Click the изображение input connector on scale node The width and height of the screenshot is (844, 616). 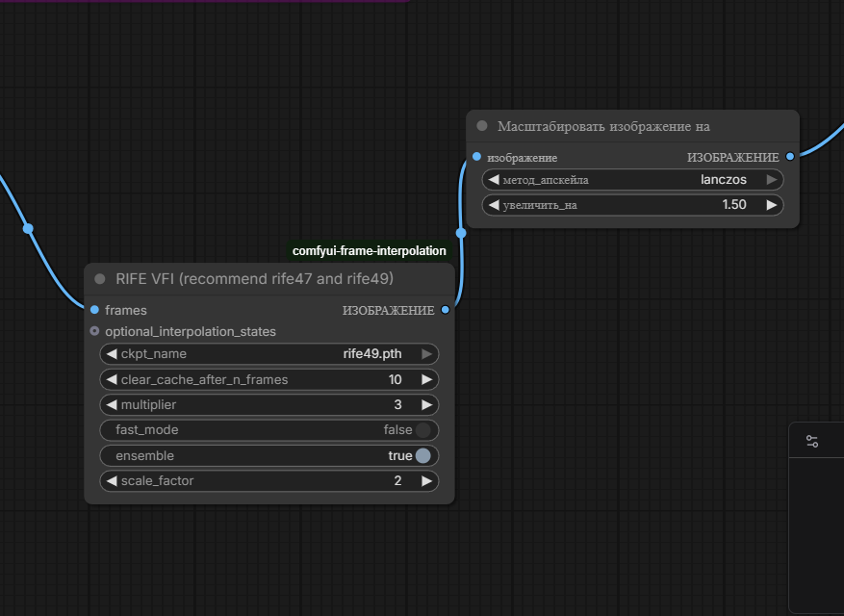tap(476, 157)
